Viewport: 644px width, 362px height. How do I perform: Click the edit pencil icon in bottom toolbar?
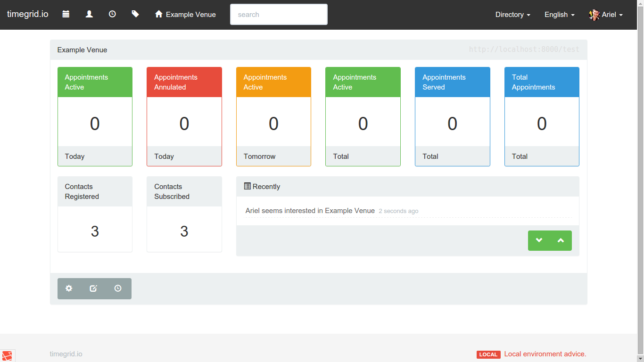point(93,288)
